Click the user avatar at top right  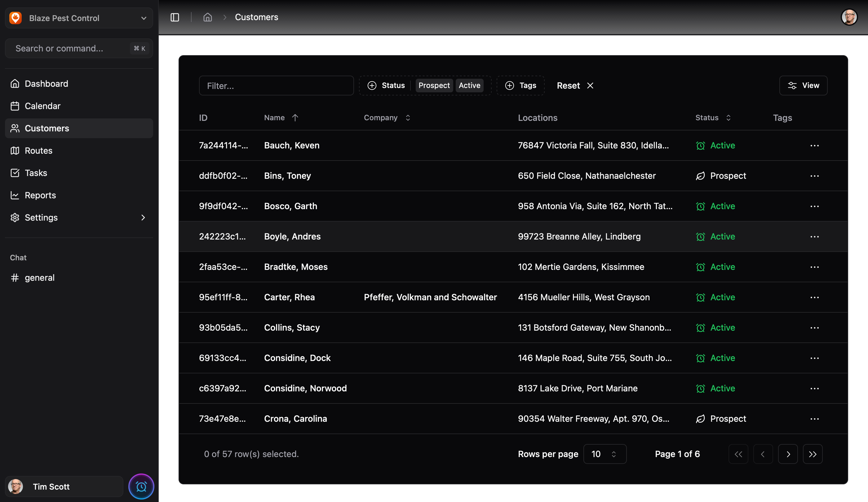point(849,17)
